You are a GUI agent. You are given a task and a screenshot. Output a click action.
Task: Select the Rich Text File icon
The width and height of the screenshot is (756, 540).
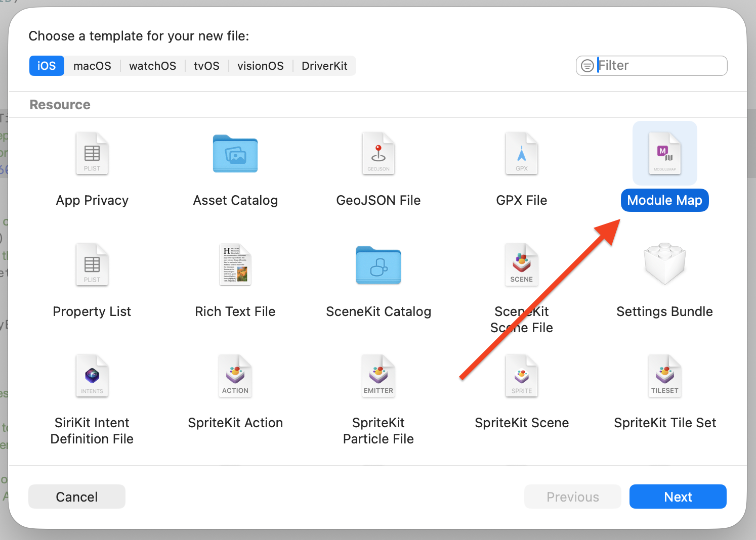tap(235, 264)
